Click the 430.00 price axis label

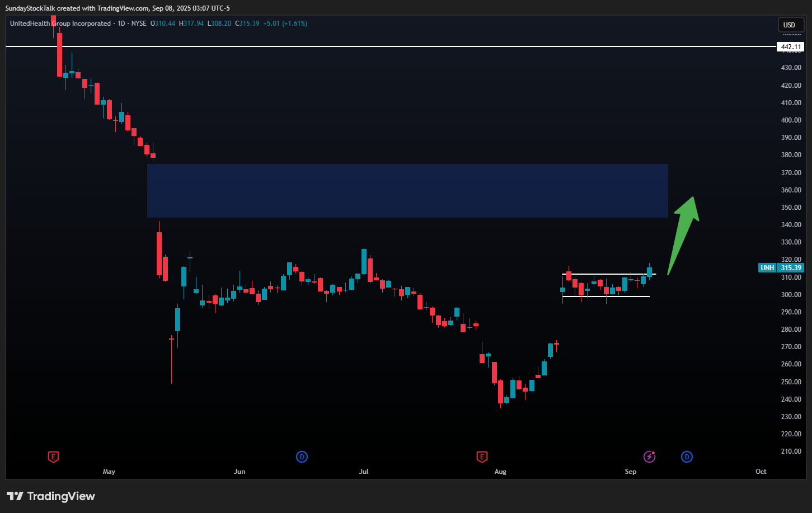coord(791,68)
